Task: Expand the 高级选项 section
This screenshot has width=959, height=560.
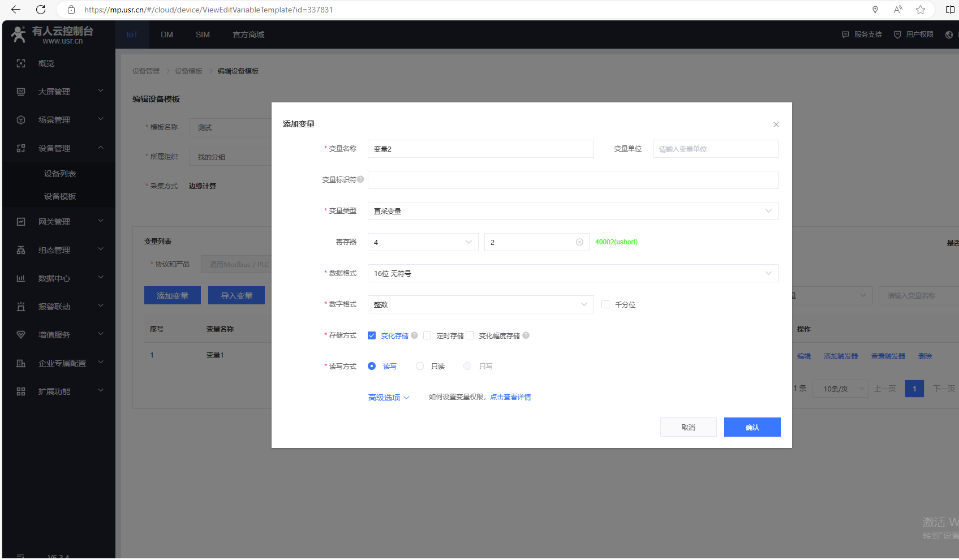Action: (388, 398)
